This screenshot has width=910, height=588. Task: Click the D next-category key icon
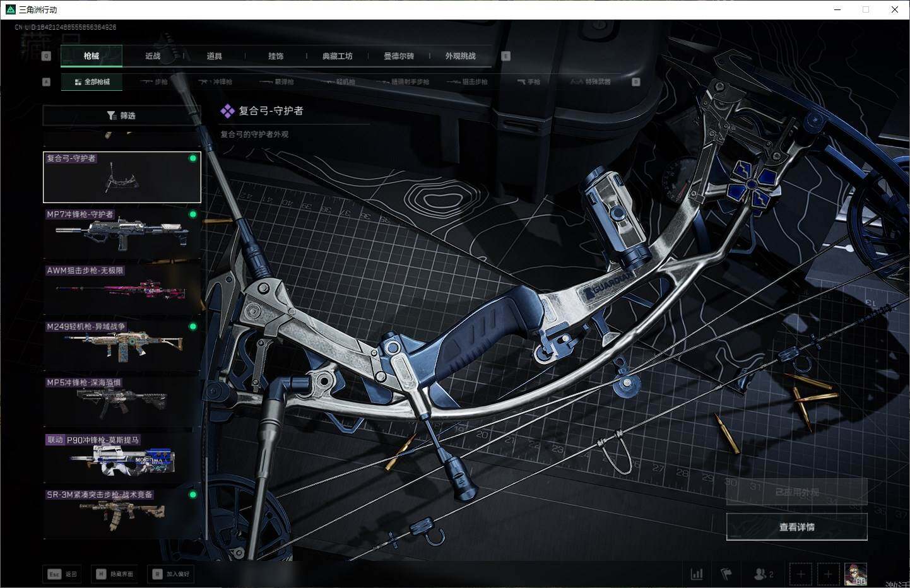point(636,82)
